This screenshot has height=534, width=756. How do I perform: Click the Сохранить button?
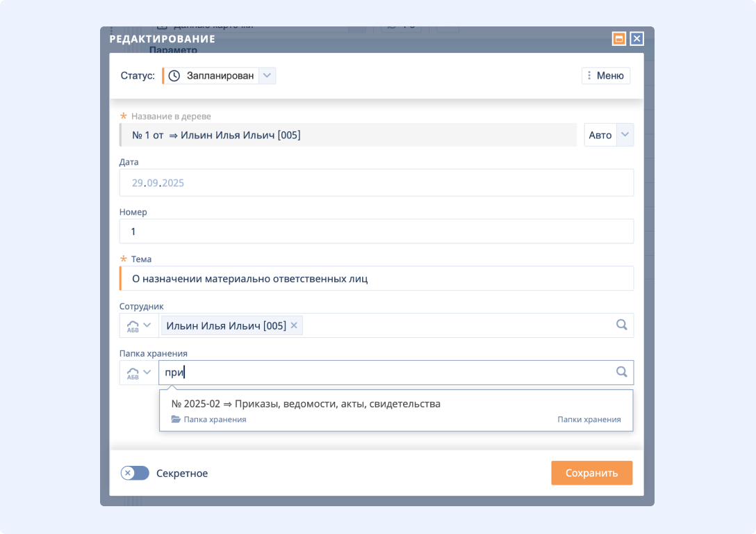pyautogui.click(x=591, y=473)
